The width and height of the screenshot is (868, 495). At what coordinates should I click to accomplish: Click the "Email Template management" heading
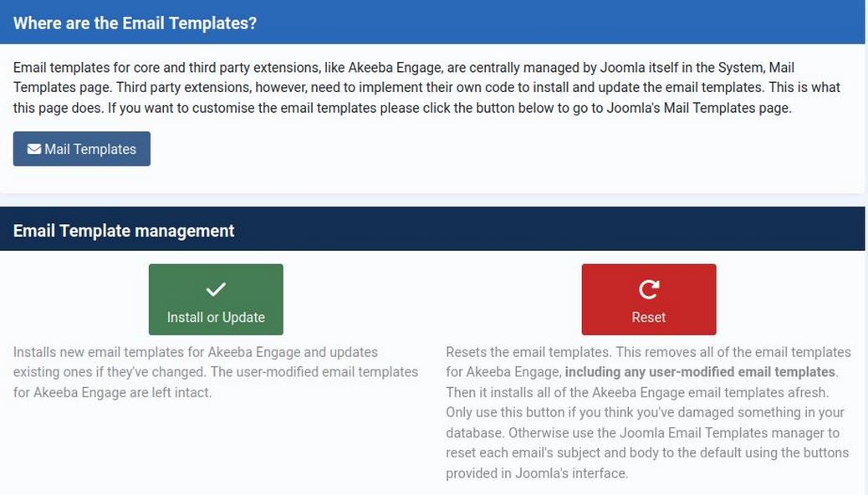(x=124, y=231)
